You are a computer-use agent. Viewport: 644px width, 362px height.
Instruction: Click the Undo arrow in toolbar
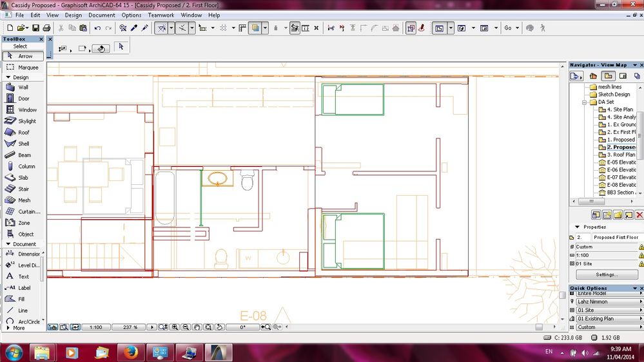[97, 28]
